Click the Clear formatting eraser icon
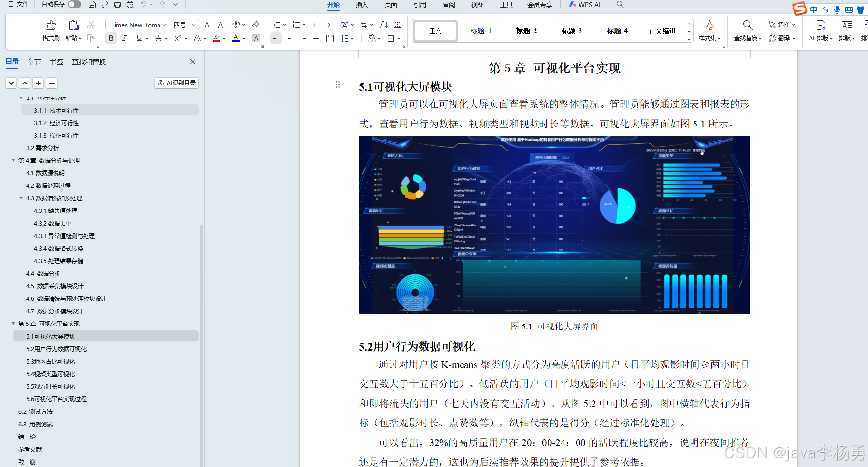Image resolution: width=868 pixels, height=467 pixels. click(256, 25)
